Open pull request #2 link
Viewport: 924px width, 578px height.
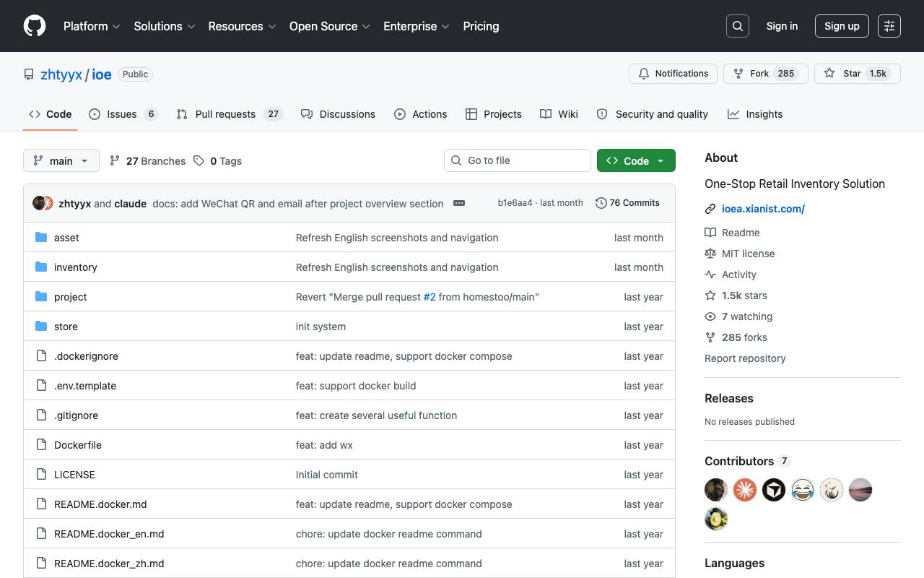[x=430, y=297]
